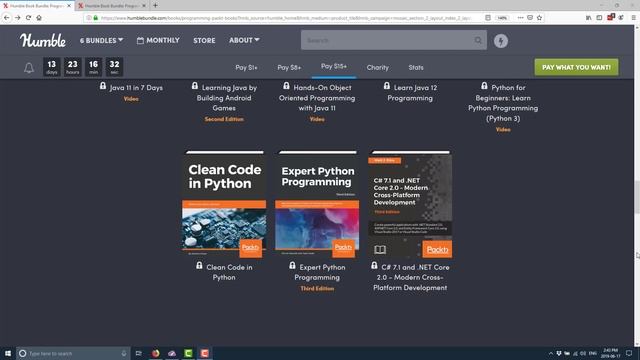Click the notification bell icon

(x=29, y=67)
